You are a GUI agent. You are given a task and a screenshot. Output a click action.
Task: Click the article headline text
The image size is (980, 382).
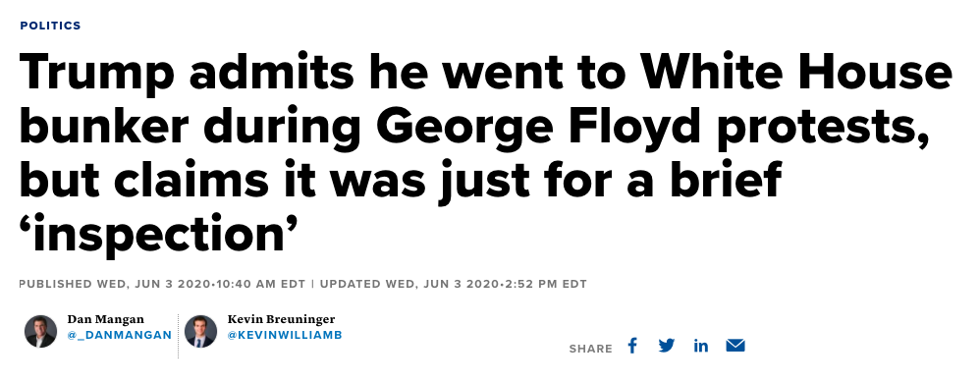[x=486, y=154]
